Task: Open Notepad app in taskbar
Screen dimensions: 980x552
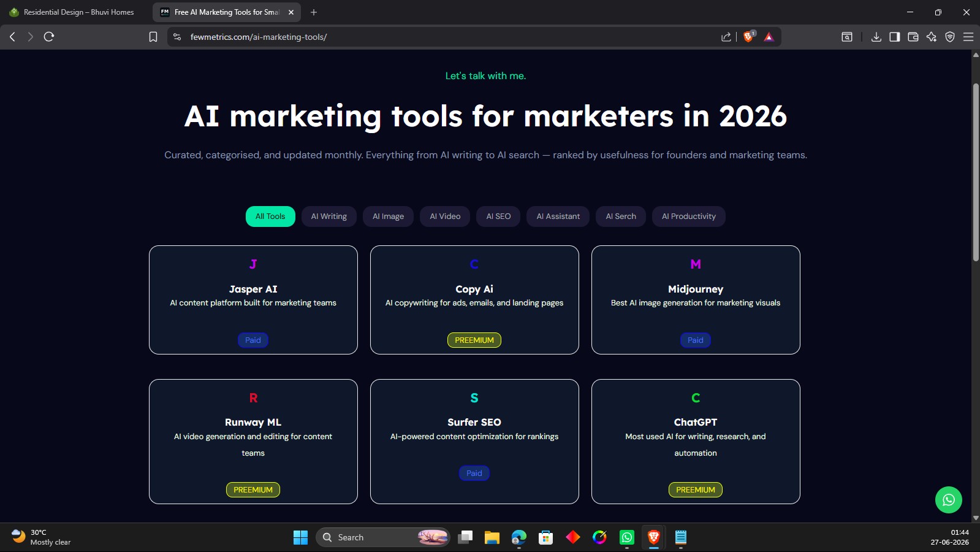Action: pos(681,537)
